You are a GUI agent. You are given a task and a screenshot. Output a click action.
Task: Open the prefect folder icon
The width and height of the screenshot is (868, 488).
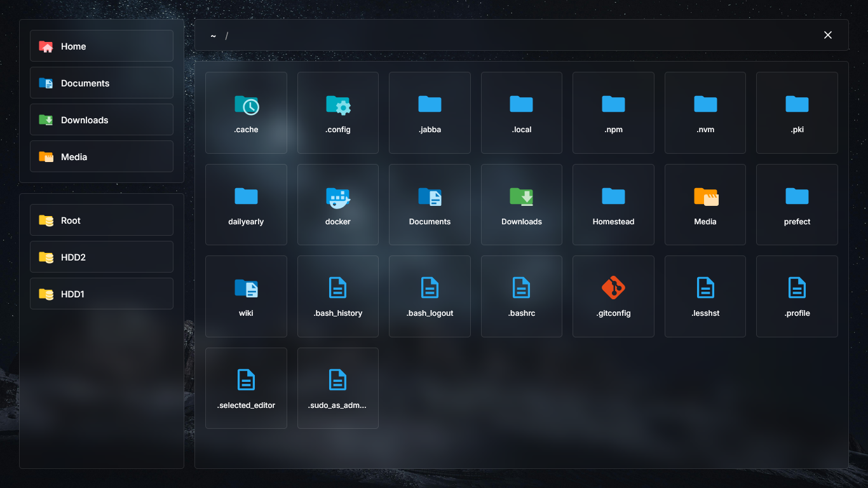[797, 196]
